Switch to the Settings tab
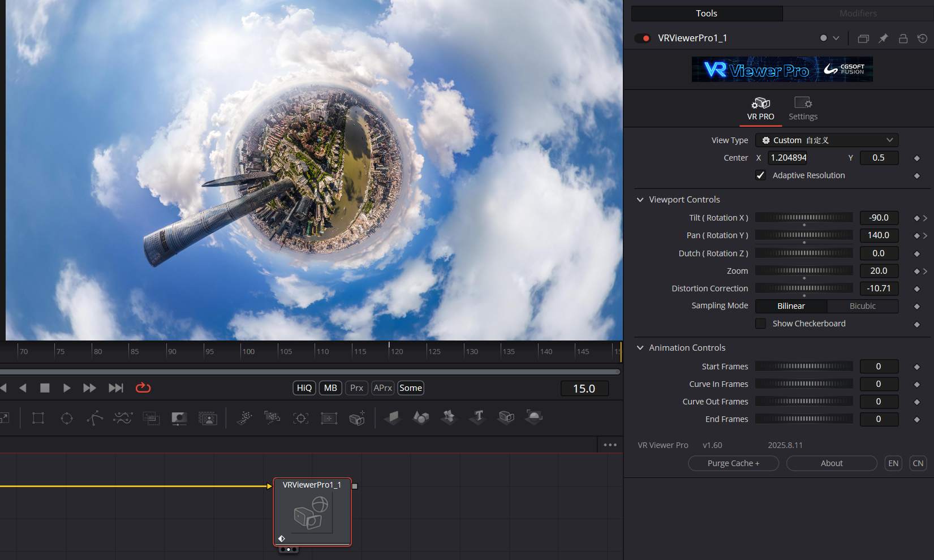Image resolution: width=934 pixels, height=560 pixels. (x=803, y=108)
